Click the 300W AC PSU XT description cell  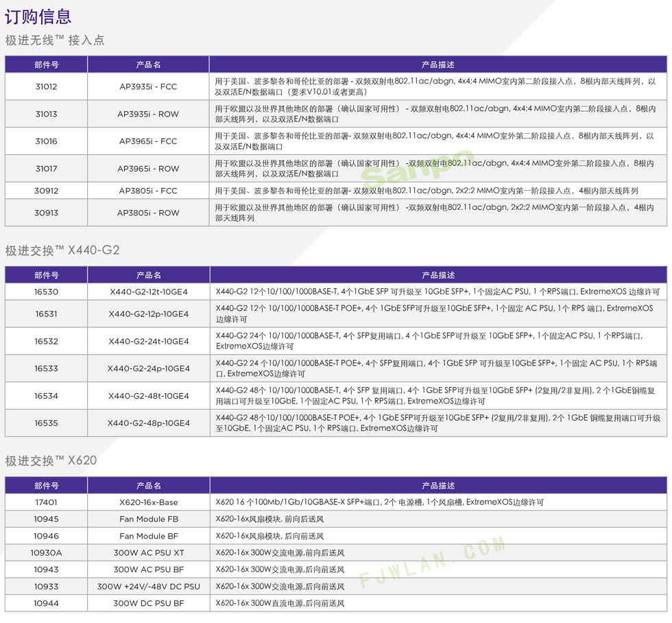coord(438,553)
